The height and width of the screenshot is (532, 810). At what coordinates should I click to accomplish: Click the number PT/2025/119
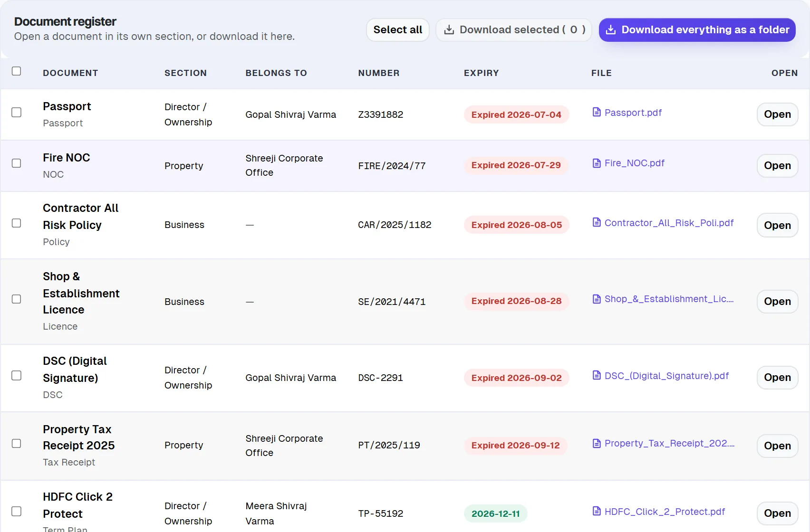[389, 445]
